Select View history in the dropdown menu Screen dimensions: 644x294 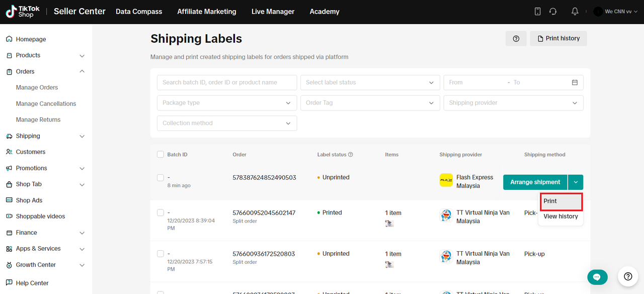pyautogui.click(x=560, y=216)
